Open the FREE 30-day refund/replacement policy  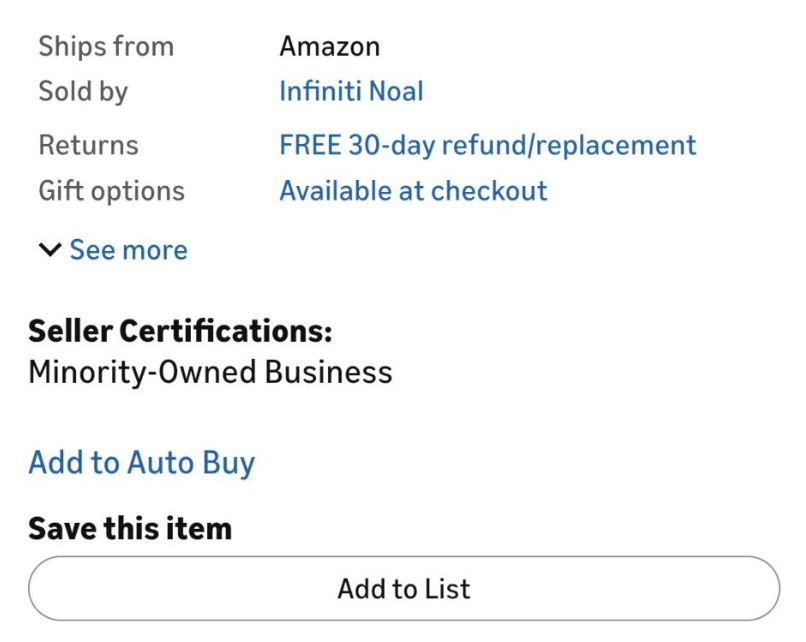pos(487,145)
